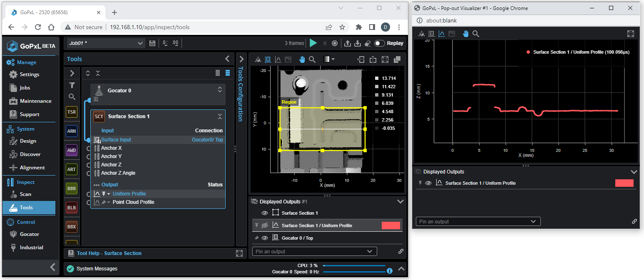Collapse Displayed Outputs in Pop-out Visualizer window
The height and width of the screenshot is (280, 644).
pyautogui.click(x=634, y=171)
